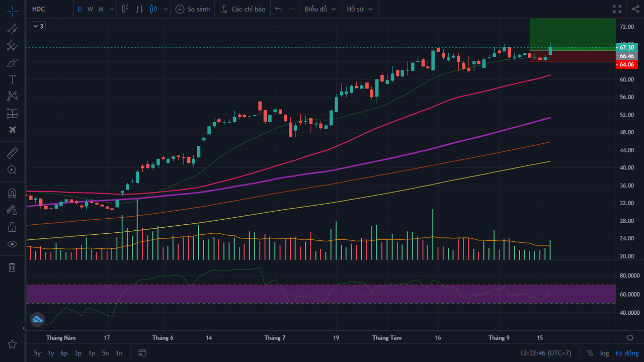Undo the last action
The width and height of the screenshot is (644, 362).
click(278, 9)
